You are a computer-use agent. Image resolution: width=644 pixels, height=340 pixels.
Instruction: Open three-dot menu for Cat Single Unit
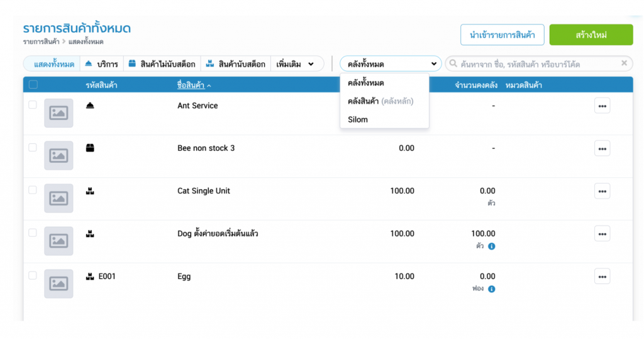[x=602, y=192]
